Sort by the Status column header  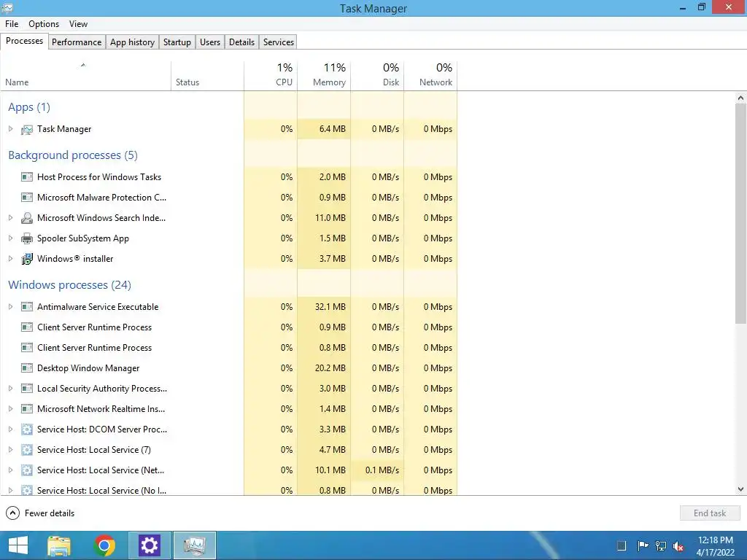point(207,76)
